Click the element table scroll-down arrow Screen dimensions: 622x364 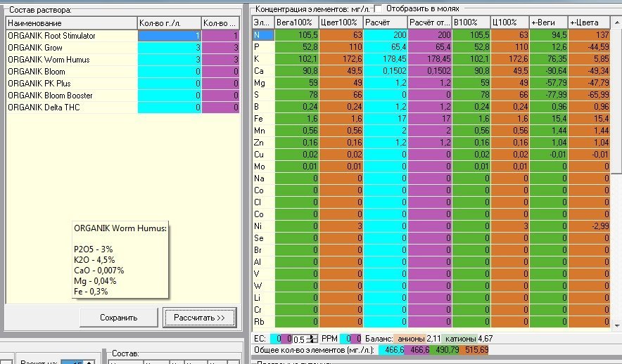point(617,325)
